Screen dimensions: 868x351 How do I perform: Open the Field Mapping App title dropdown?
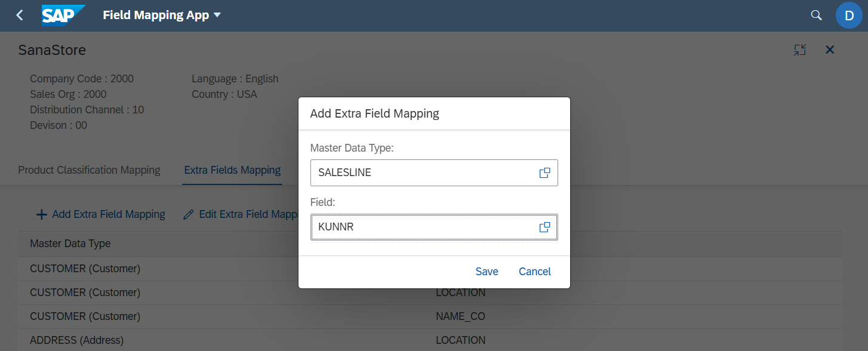pos(162,15)
